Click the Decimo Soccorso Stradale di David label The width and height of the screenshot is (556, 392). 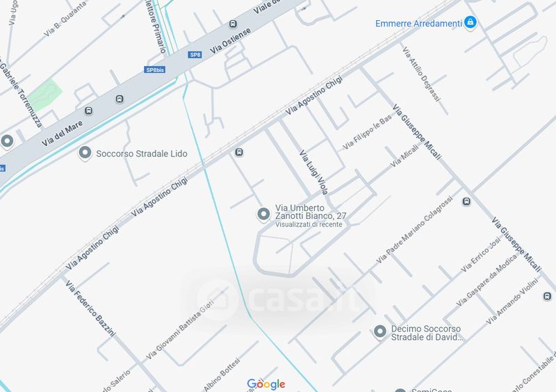pyautogui.click(x=427, y=333)
